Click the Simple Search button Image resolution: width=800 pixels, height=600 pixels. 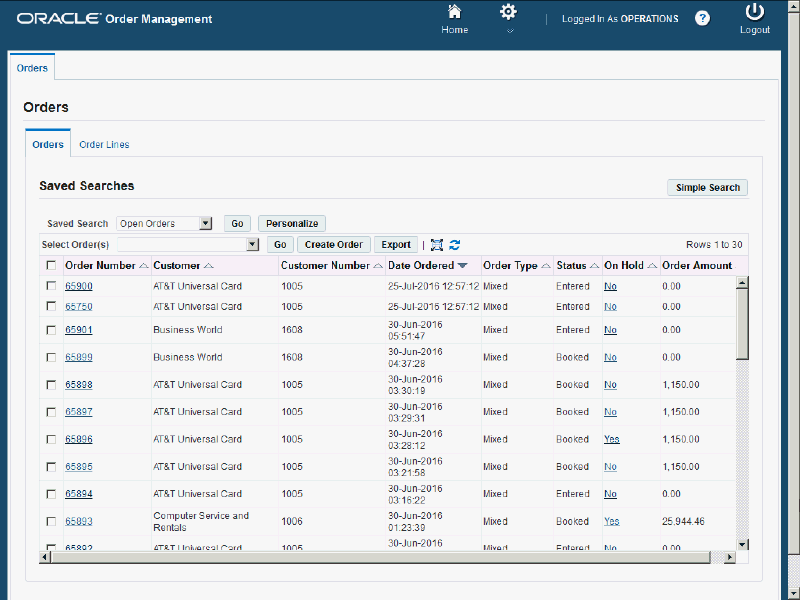707,188
